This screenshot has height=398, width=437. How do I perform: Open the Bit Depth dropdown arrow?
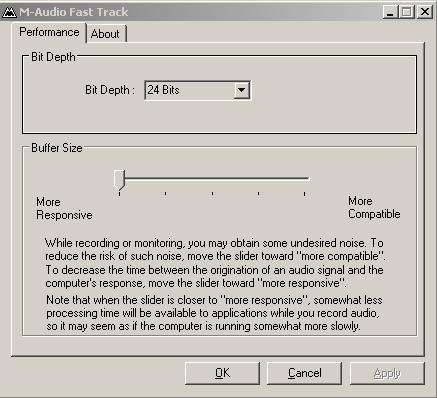point(241,90)
